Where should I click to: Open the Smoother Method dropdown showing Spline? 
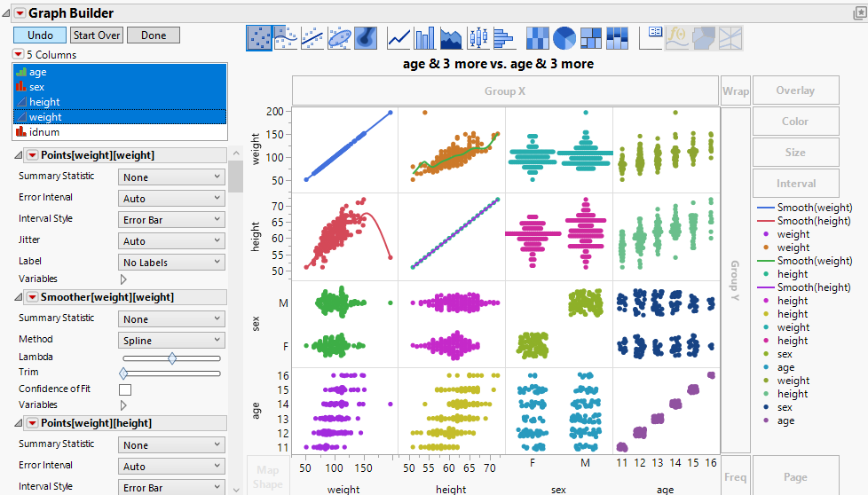(172, 341)
